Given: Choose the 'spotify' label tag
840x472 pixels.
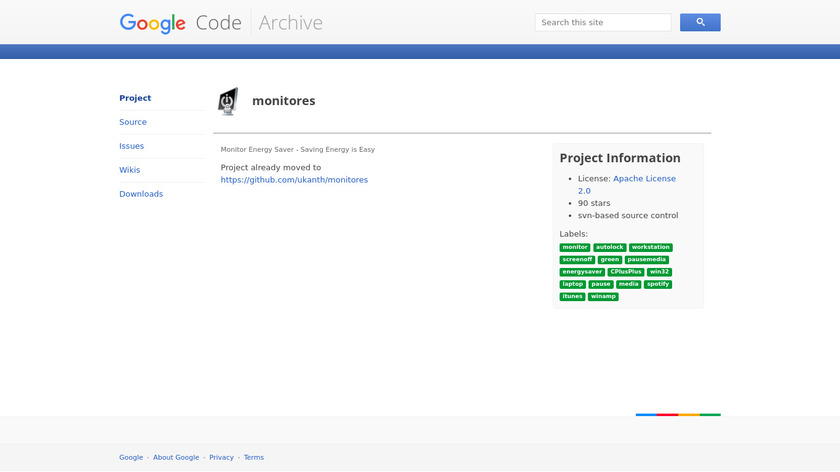Looking at the screenshot, I should [x=657, y=284].
